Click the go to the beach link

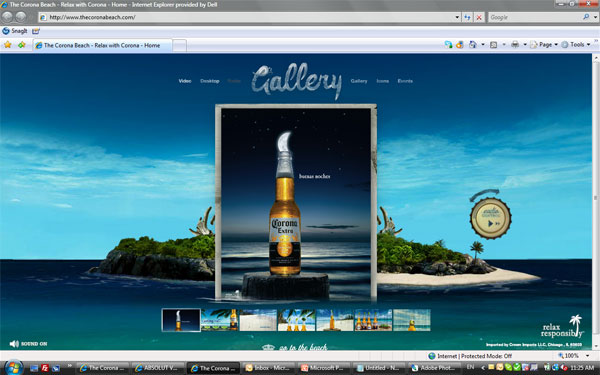tap(303, 347)
